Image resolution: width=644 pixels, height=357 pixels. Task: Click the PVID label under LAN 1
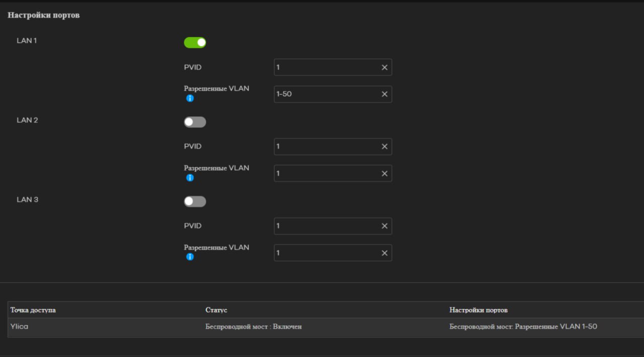(193, 67)
